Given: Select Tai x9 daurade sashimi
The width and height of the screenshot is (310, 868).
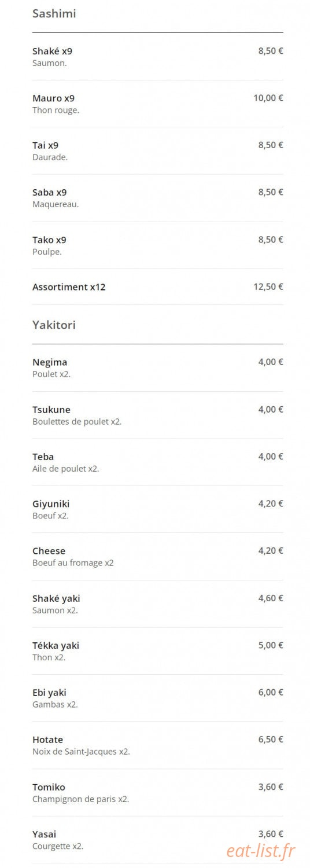Looking at the screenshot, I should point(157,151).
